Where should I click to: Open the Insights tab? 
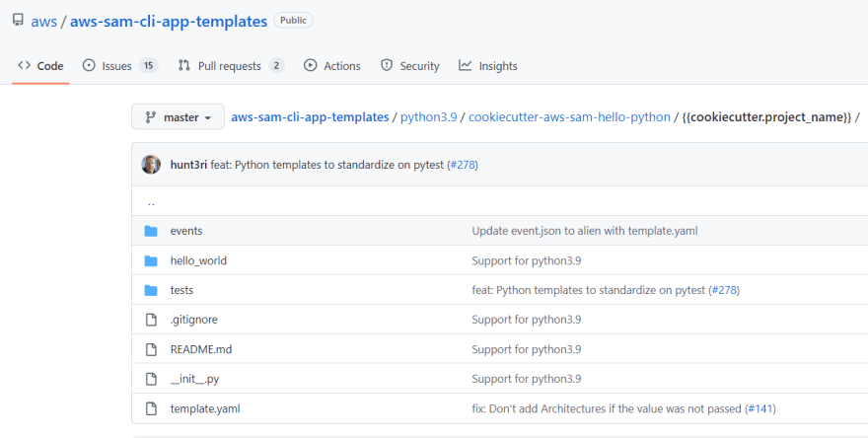point(488,66)
